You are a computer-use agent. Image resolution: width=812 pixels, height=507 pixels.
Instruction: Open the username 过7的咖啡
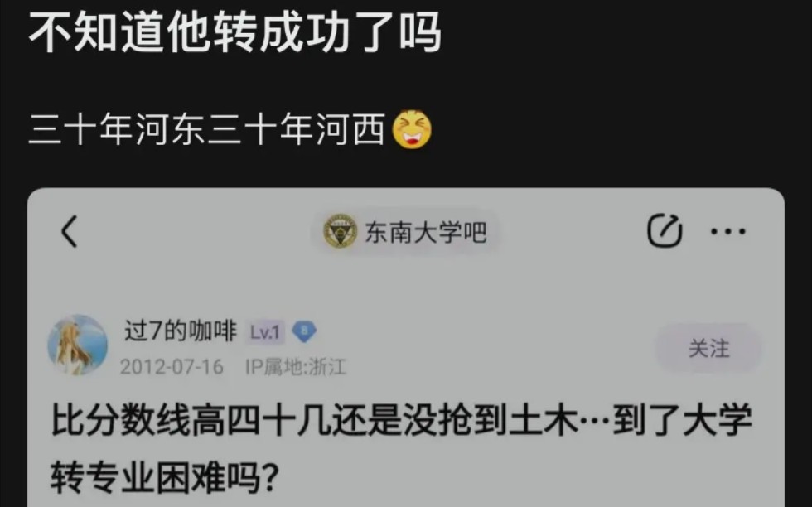[181, 331]
